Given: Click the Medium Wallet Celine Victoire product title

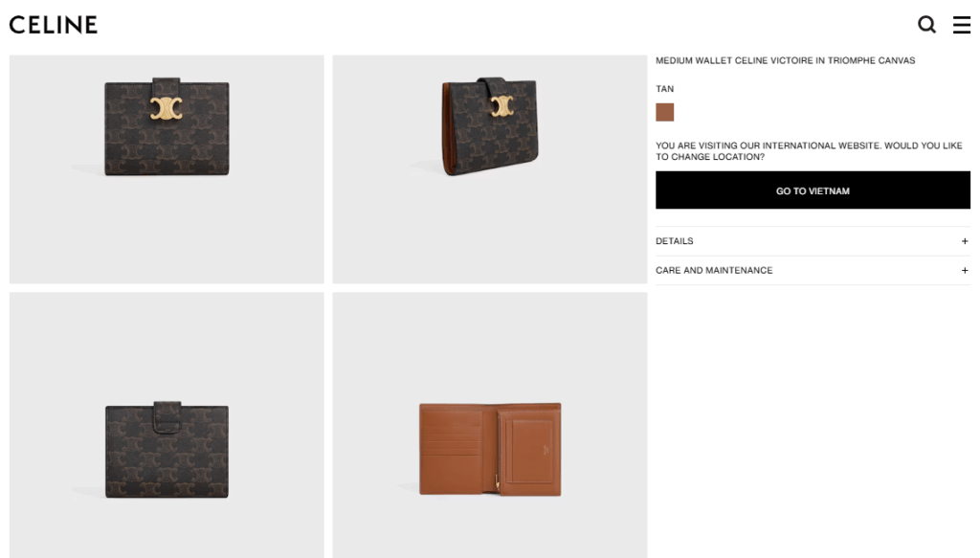Looking at the screenshot, I should pos(785,60).
